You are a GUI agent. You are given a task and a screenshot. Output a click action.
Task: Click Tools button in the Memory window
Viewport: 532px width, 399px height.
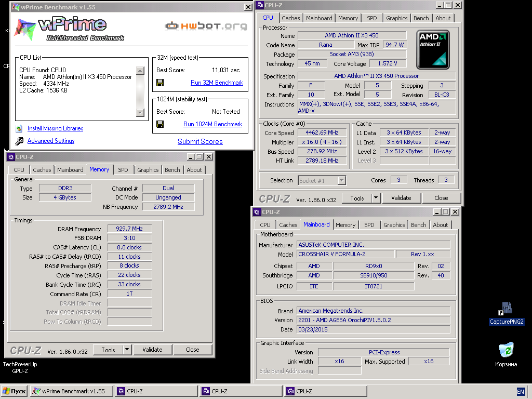tap(108, 350)
